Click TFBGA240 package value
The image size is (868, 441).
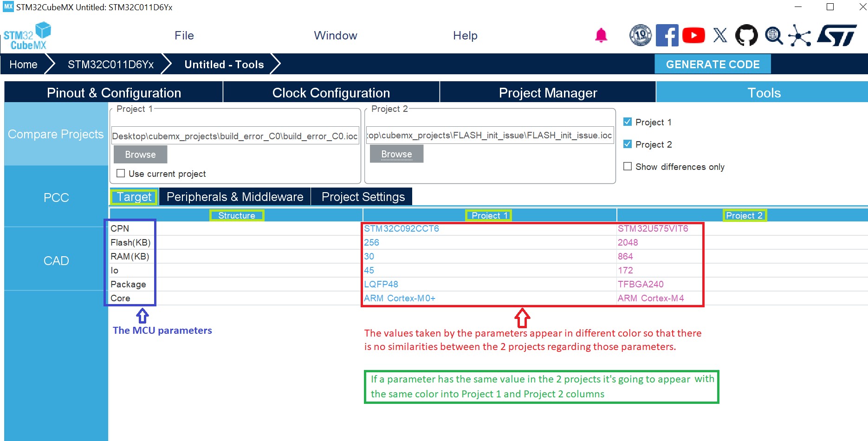tap(641, 284)
